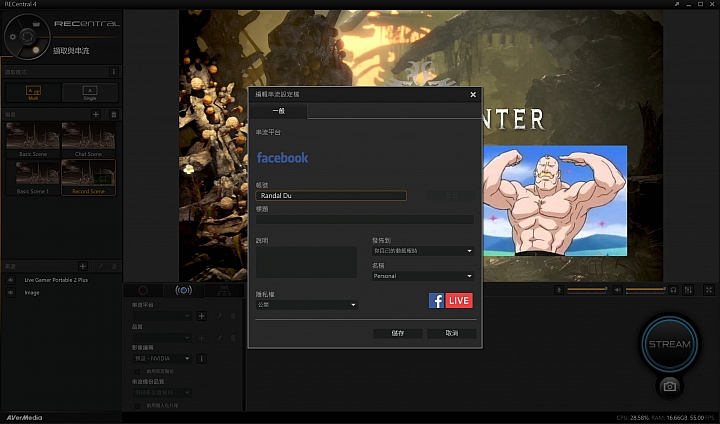
Task: Remove source using the sources trash icon
Action: pos(114,266)
